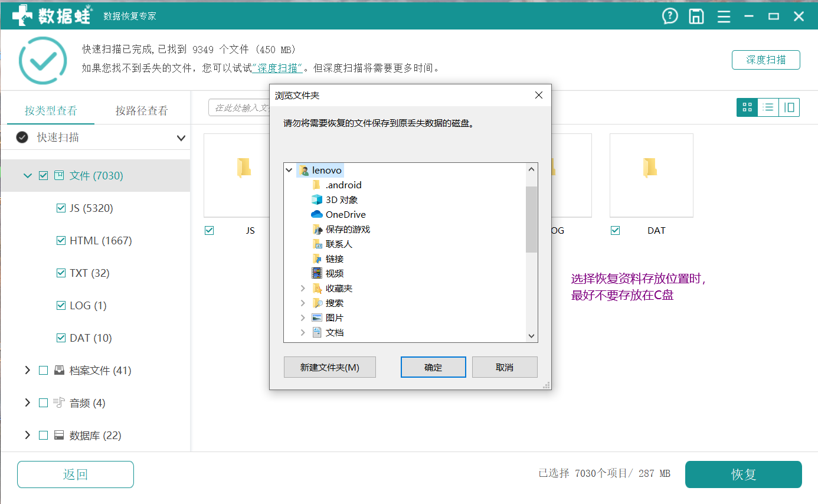The height and width of the screenshot is (504, 818).
Task: Open the DAT folder thumbnail
Action: tap(651, 175)
